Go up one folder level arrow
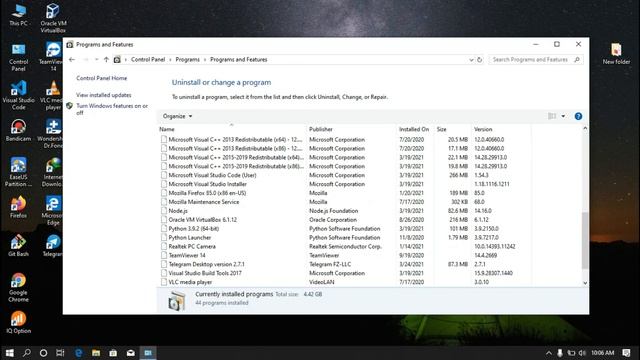640x360 pixels. (106, 60)
